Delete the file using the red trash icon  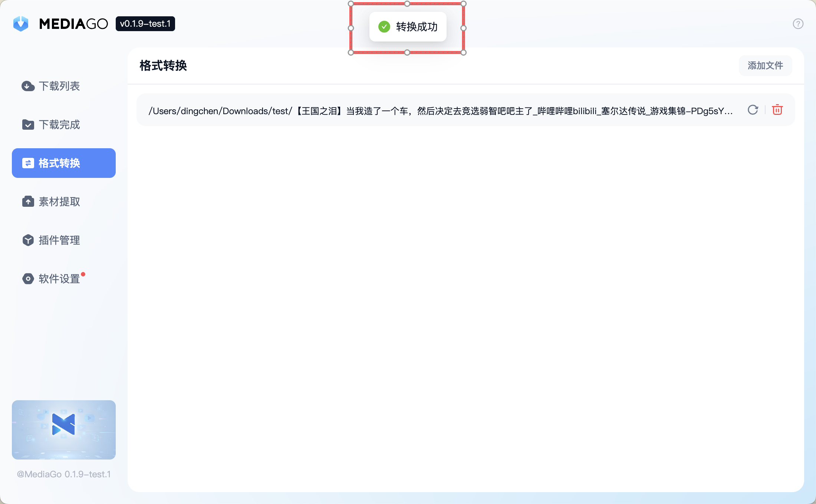point(777,110)
